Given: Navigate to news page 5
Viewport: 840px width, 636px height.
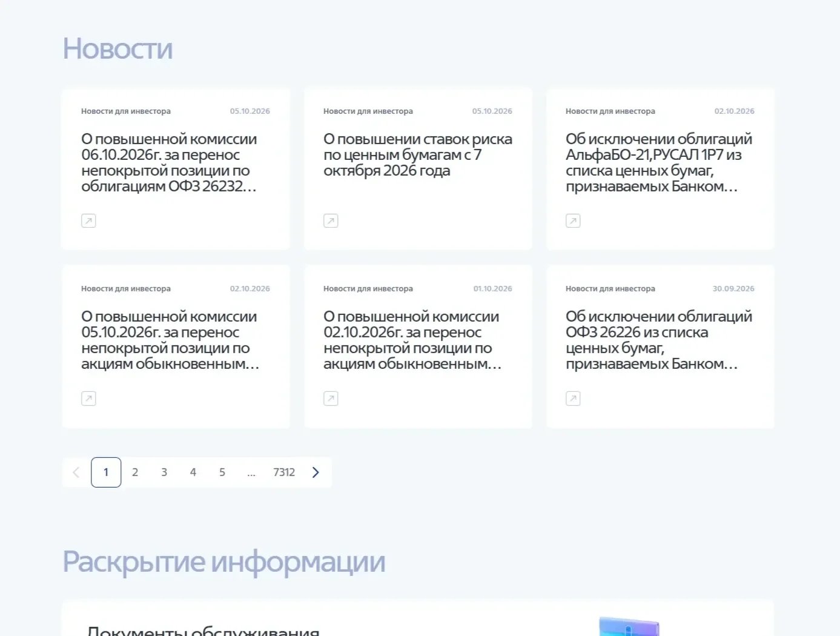Looking at the screenshot, I should click(222, 472).
